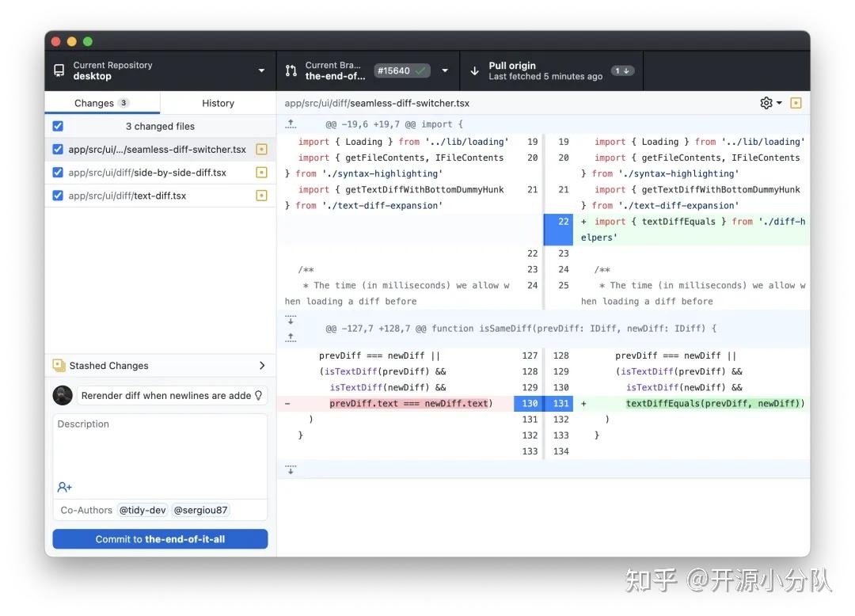This screenshot has height=616, width=855.
Task: Click the Stashed Changes stash icon
Action: (x=59, y=366)
